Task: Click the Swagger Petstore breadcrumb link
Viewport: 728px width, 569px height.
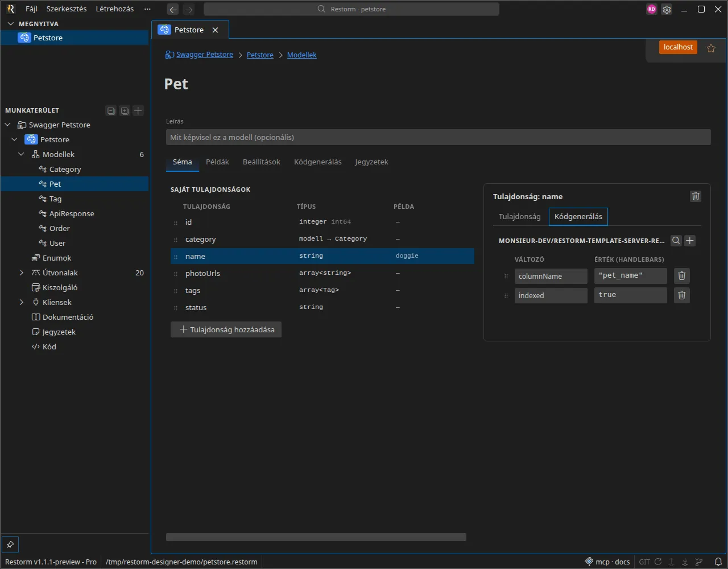Action: [205, 55]
